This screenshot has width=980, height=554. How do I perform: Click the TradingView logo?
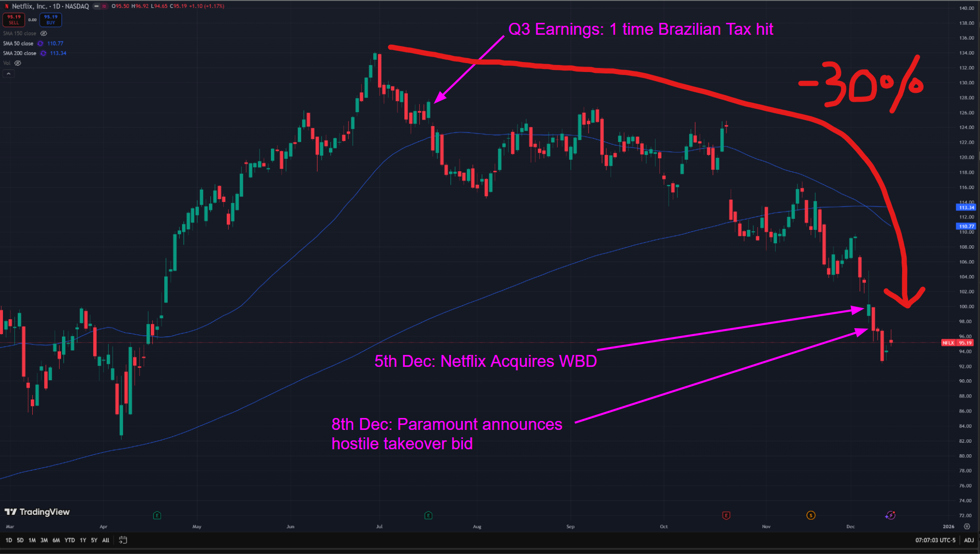pos(37,512)
